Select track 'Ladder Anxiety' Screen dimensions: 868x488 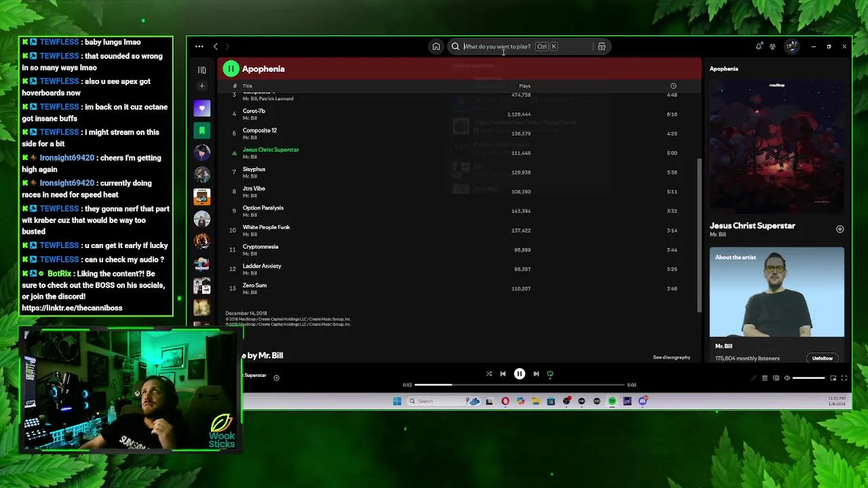[460, 269]
